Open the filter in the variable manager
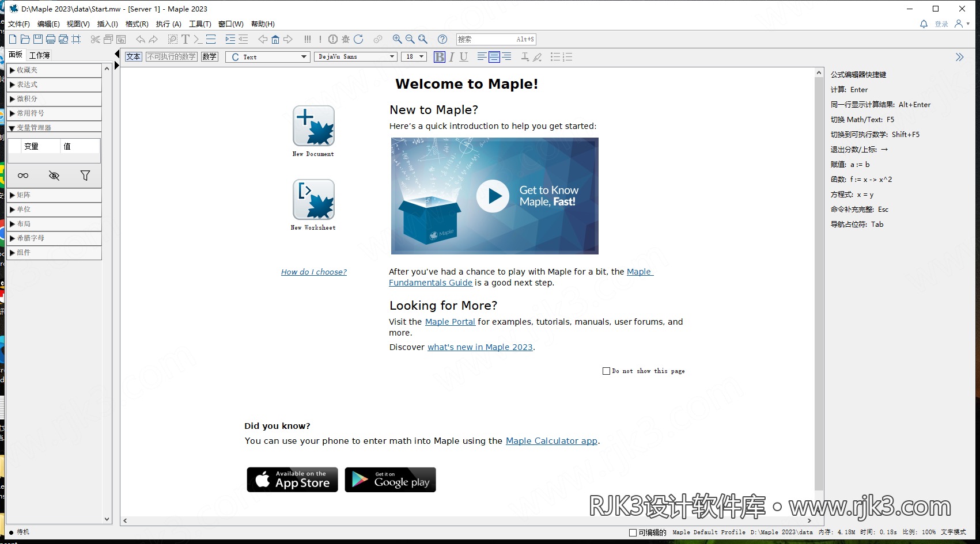The width and height of the screenshot is (980, 544). coord(85,176)
